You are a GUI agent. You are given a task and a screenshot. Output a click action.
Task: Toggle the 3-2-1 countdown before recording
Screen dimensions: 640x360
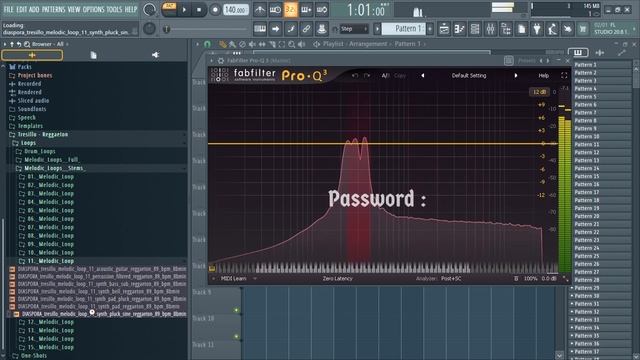291,9
